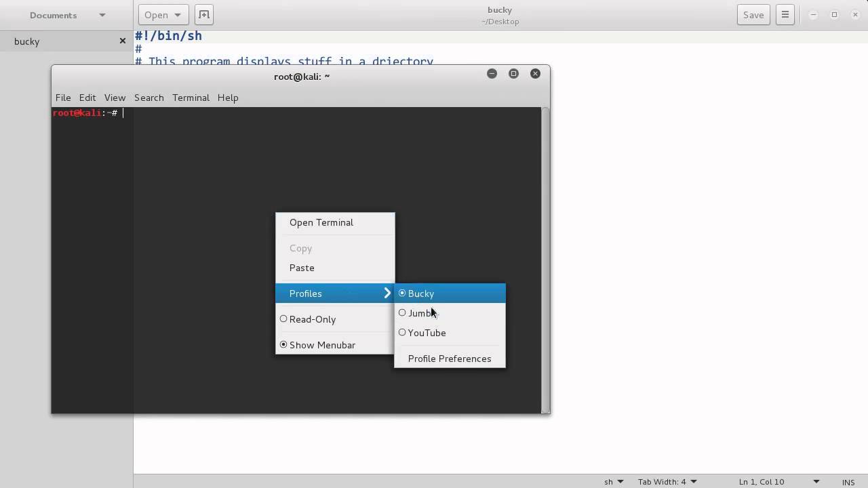Screen dimensions: 868x488
Task: Maximize the root@kali terminal window
Action: (x=513, y=73)
